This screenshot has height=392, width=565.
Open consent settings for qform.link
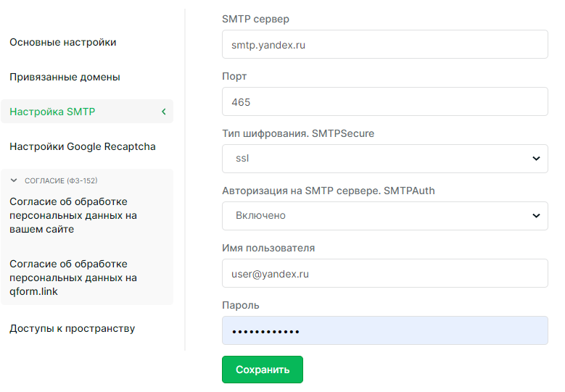[73, 278]
